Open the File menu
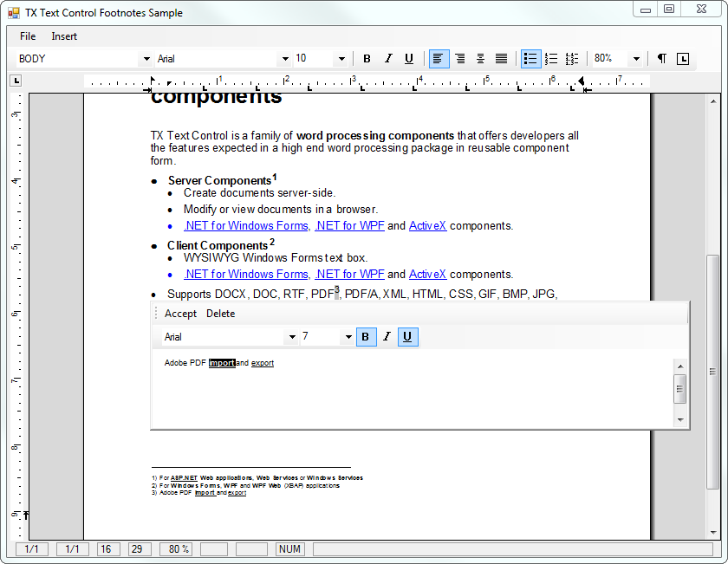 (x=28, y=36)
